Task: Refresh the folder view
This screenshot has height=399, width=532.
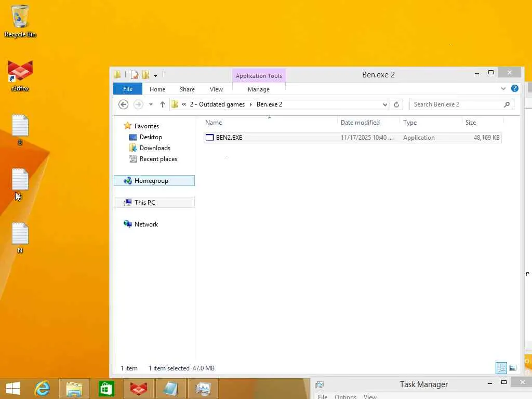Action: 396,104
